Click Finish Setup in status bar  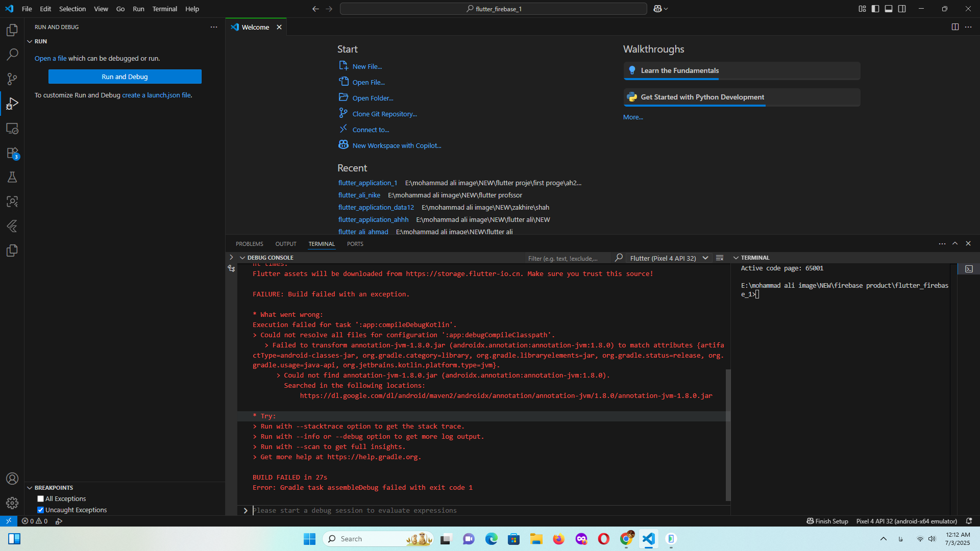coord(827,521)
